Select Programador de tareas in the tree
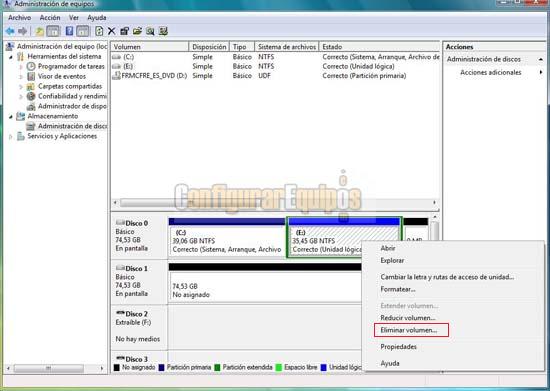 (x=71, y=66)
